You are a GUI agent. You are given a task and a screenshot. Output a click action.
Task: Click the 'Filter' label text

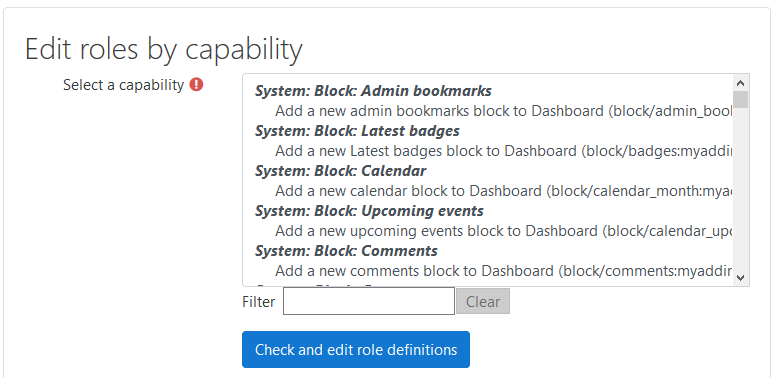point(258,302)
